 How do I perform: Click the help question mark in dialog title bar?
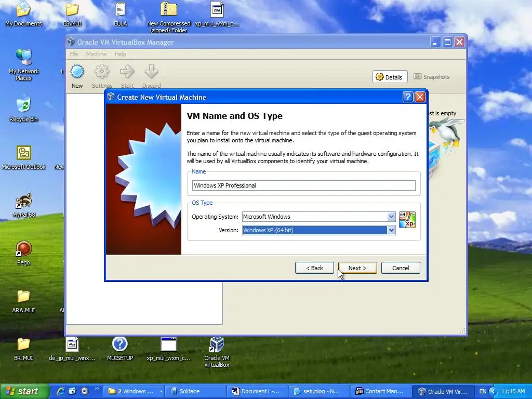point(407,97)
